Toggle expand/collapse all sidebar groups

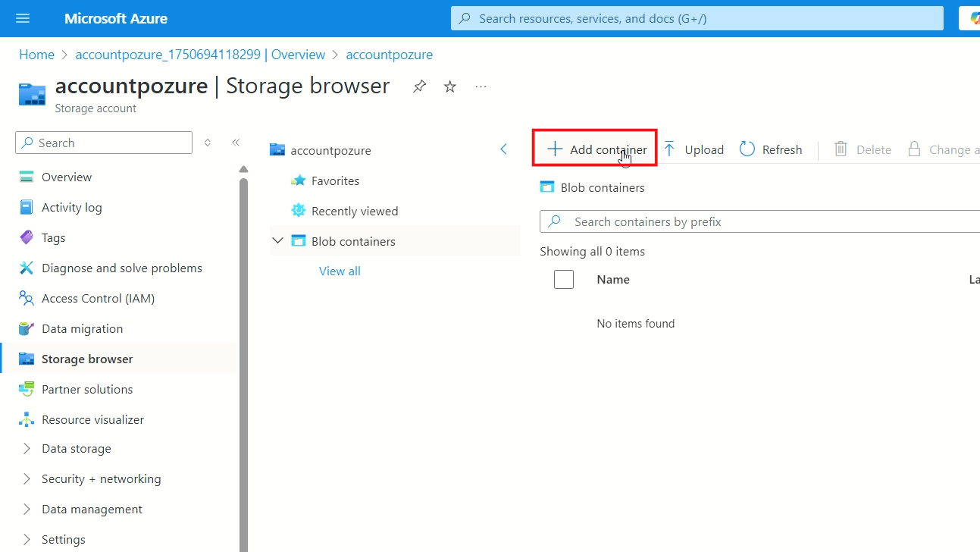(208, 143)
